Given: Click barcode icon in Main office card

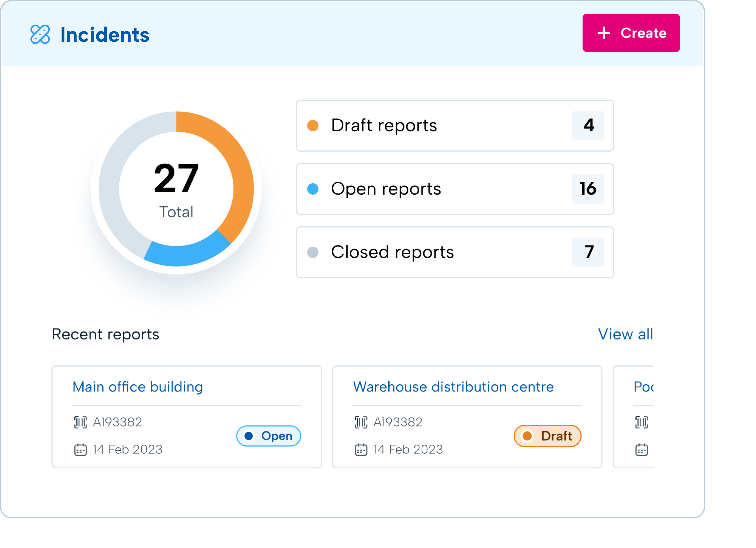Looking at the screenshot, I should pyautogui.click(x=80, y=422).
